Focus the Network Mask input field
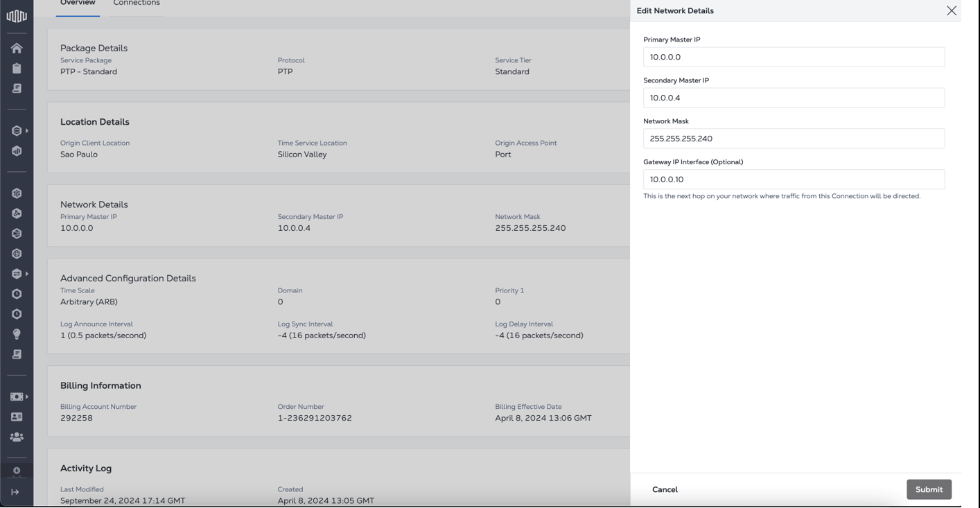This screenshot has width=980, height=508. pyautogui.click(x=794, y=139)
